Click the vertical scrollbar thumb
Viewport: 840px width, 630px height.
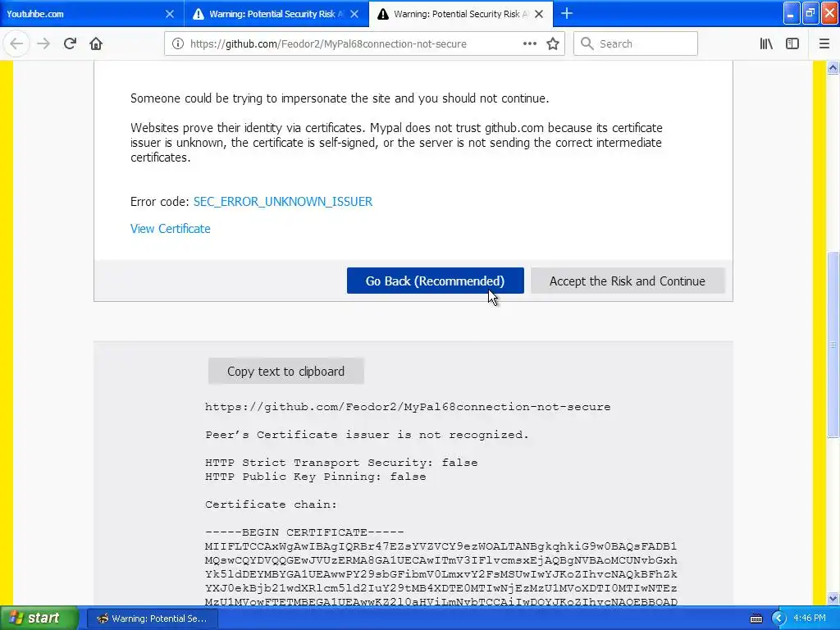(x=833, y=345)
